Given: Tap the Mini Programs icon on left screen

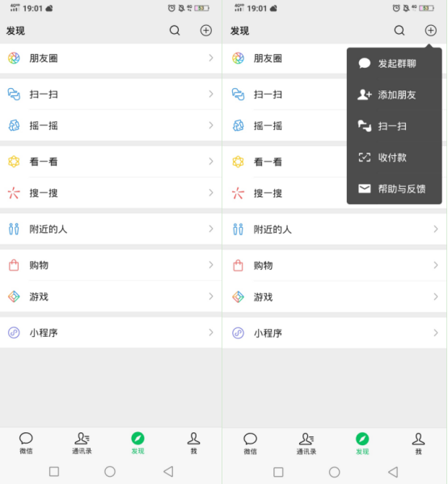Looking at the screenshot, I should coord(14,333).
